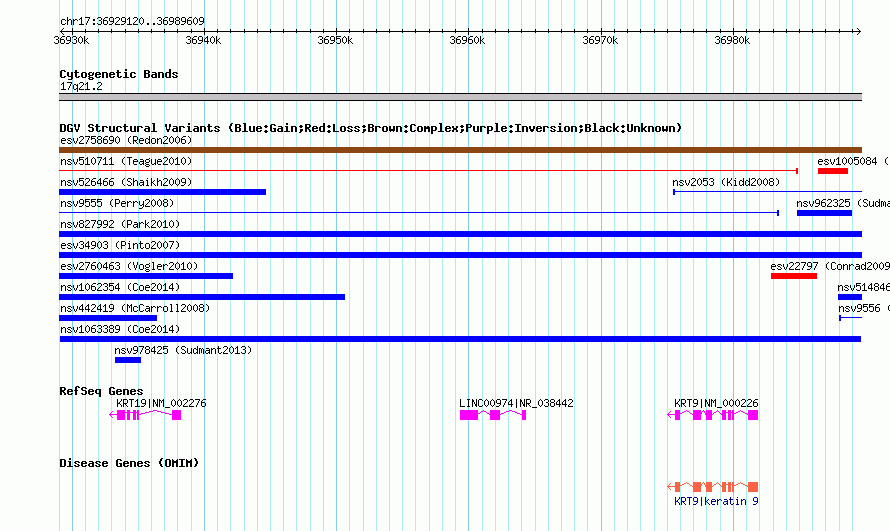
Task: Open the nsv827992 (Park2010) variant label
Action: click(x=120, y=224)
